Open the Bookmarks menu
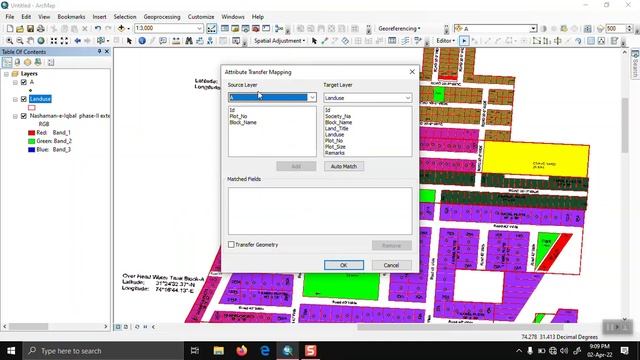 pos(71,17)
